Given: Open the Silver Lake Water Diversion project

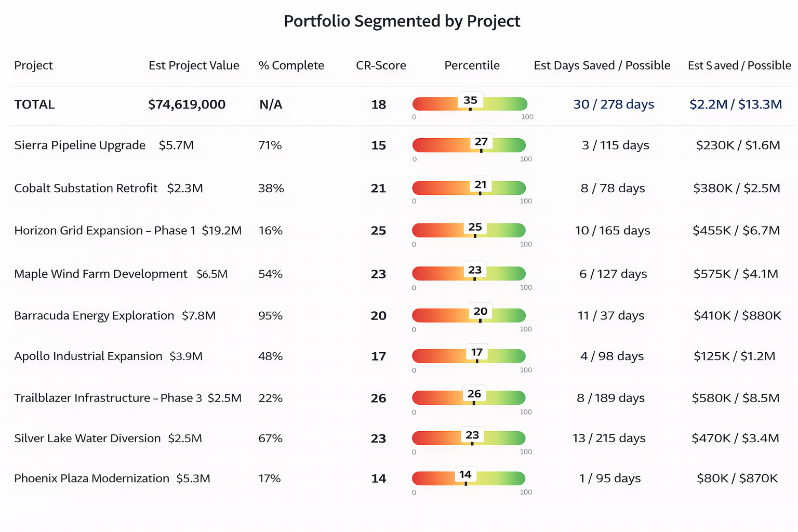Looking at the screenshot, I should click(87, 438).
